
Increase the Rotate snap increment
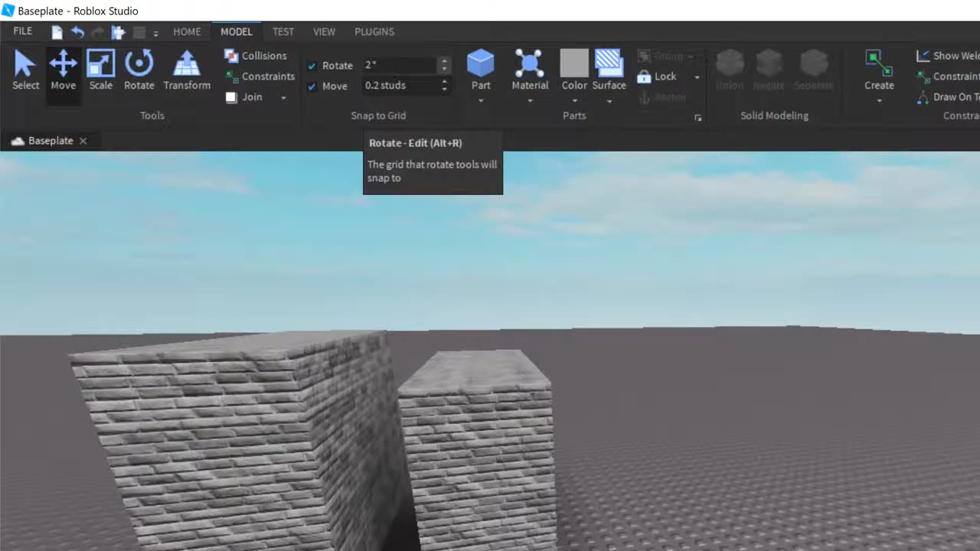point(444,61)
